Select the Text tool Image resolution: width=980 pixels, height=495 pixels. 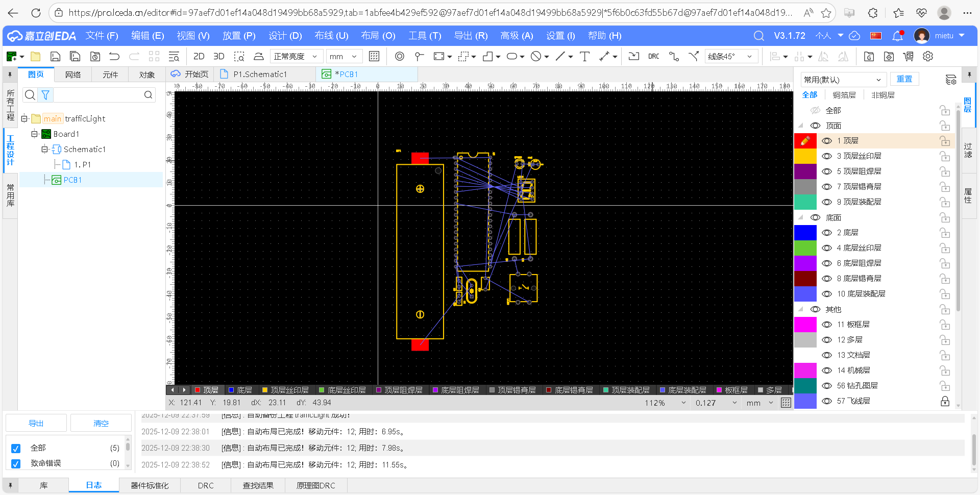click(x=585, y=56)
